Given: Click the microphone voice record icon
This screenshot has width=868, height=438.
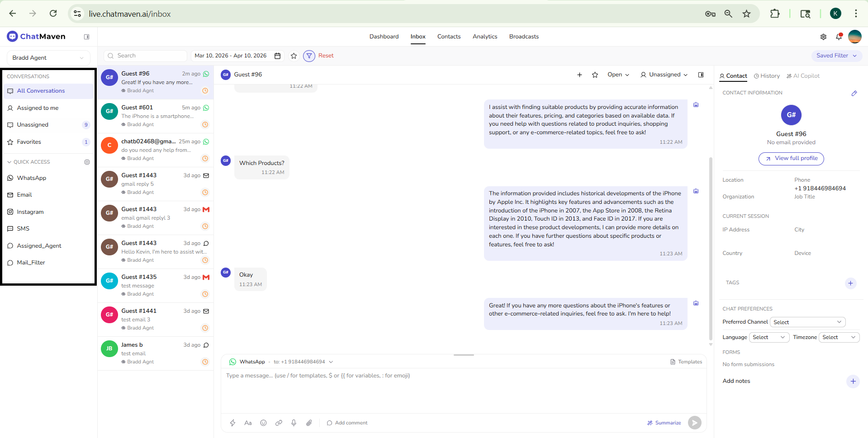Looking at the screenshot, I should point(294,423).
